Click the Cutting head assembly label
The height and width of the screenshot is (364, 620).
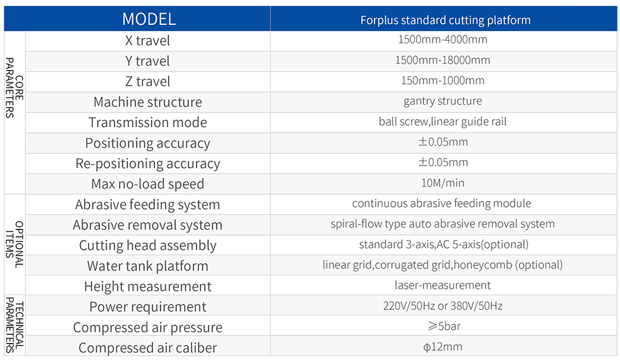click(x=148, y=246)
